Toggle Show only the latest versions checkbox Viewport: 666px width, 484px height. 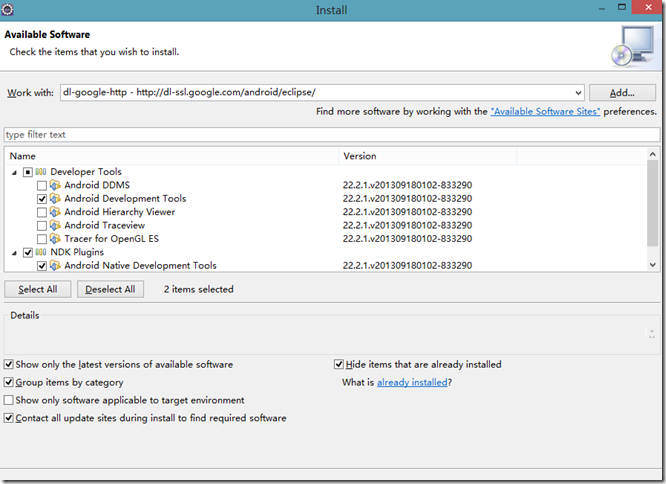[x=8, y=364]
